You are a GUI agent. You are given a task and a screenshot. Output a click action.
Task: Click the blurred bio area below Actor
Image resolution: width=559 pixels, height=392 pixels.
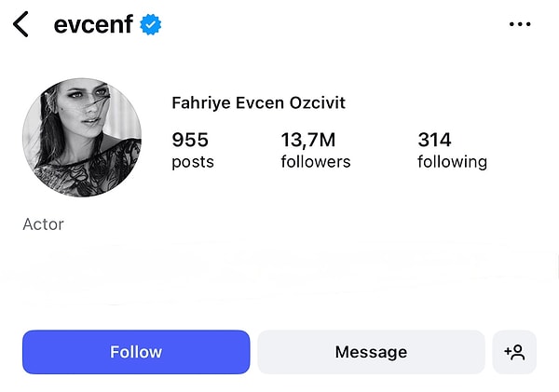[x=279, y=272]
